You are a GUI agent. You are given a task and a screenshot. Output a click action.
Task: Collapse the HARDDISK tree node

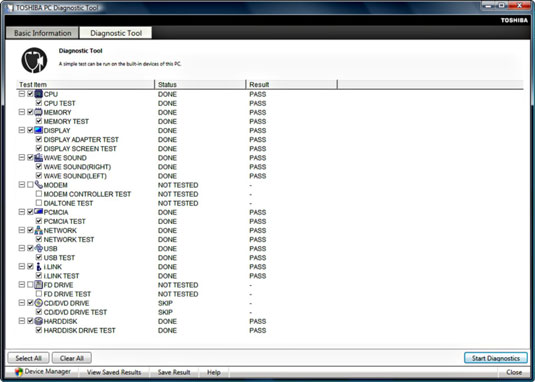(x=21, y=321)
